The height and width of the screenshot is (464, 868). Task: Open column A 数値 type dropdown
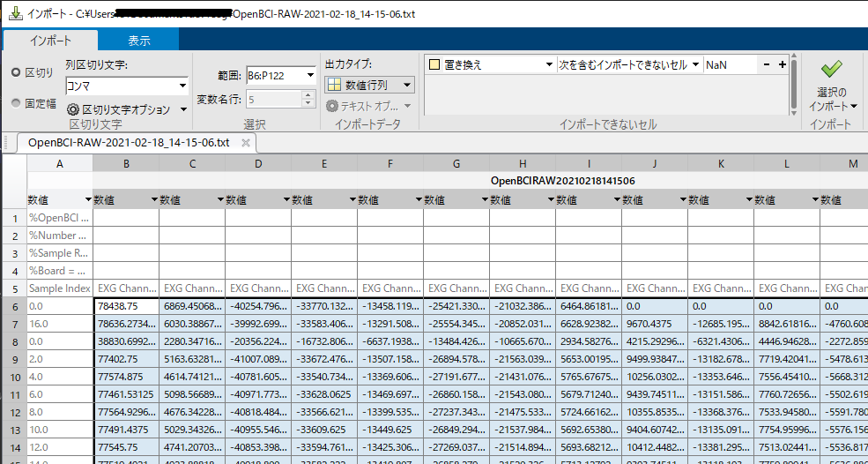87,199
